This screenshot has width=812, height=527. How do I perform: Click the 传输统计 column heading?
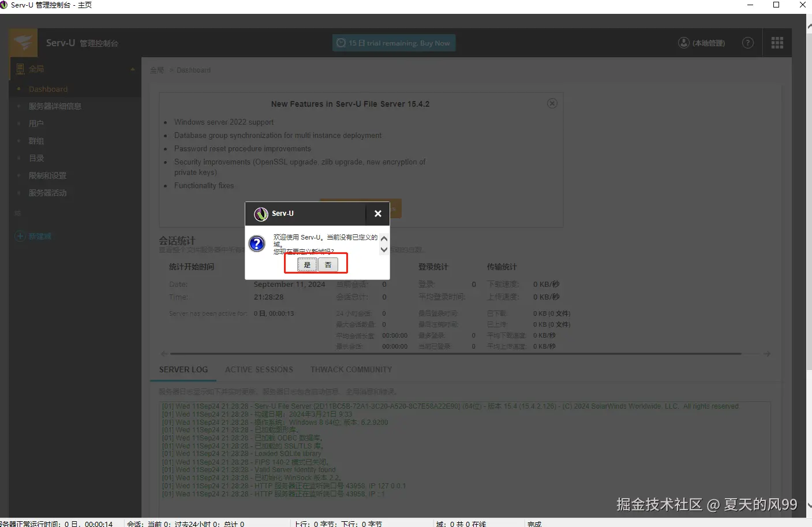tap(502, 267)
